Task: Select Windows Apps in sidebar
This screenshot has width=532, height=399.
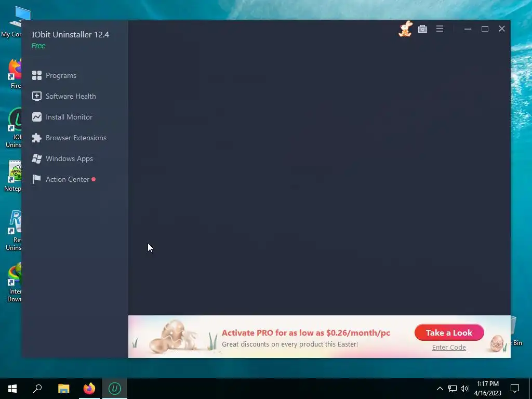Action: [x=62, y=158]
